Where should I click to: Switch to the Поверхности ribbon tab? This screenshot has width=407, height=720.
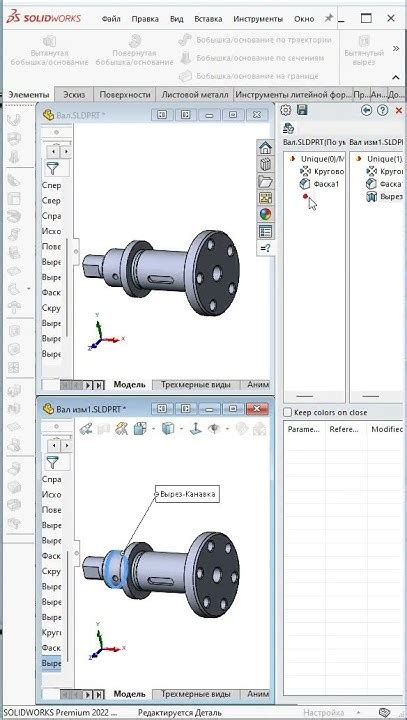pos(125,95)
